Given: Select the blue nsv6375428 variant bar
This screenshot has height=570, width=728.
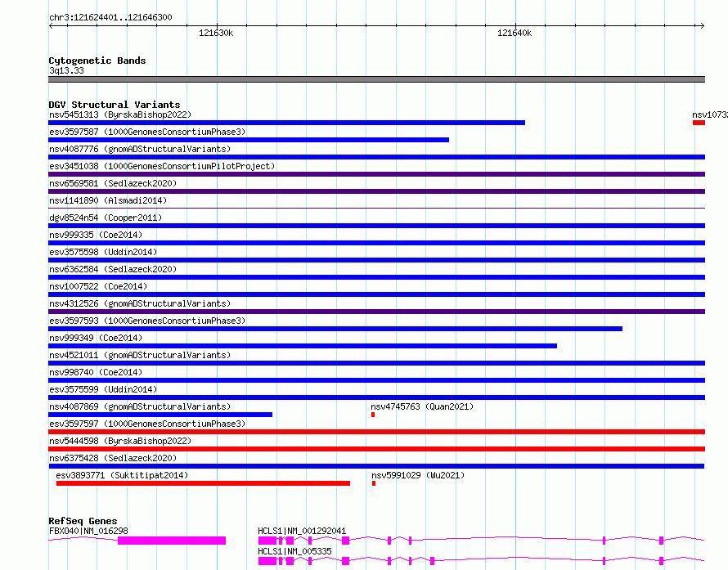Looking at the screenshot, I should (x=376, y=466).
